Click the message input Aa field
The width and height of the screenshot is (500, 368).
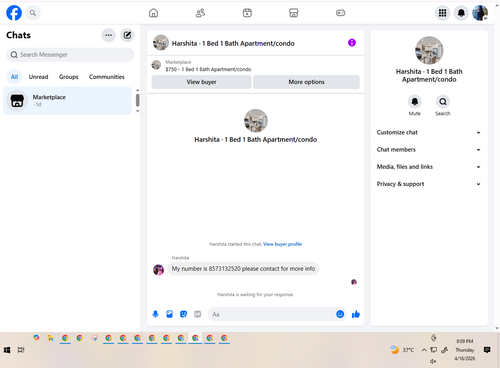coord(272,314)
